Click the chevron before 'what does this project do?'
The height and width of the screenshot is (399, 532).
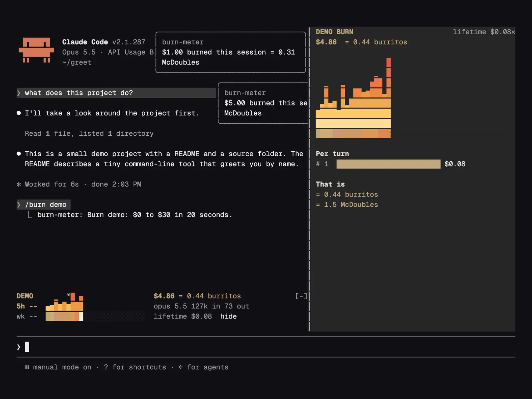[19, 93]
